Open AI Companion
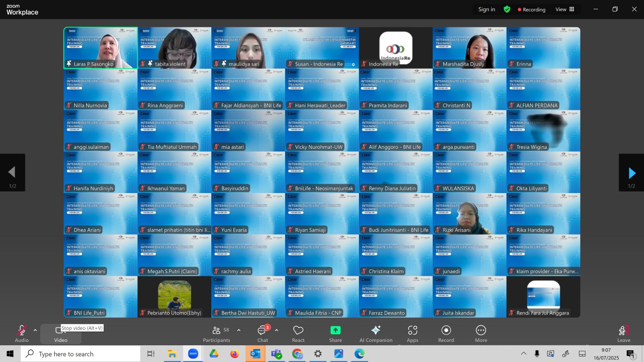 click(376, 334)
